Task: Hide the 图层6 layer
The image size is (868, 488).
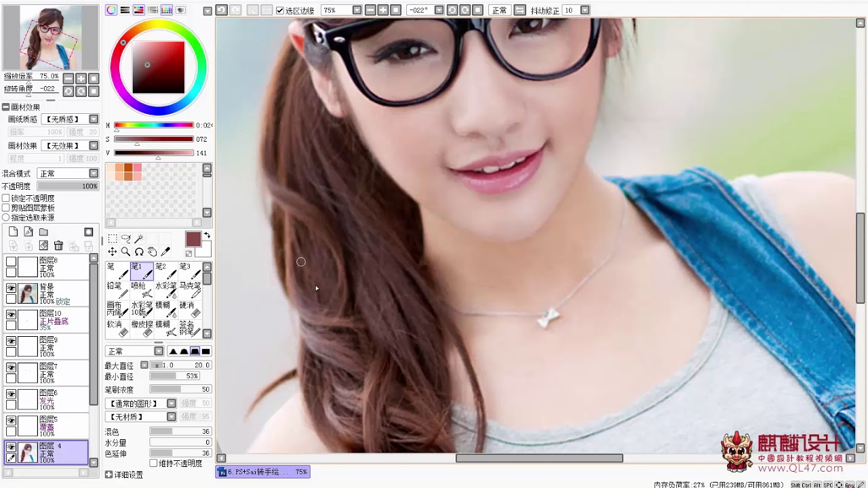Action: [11, 394]
